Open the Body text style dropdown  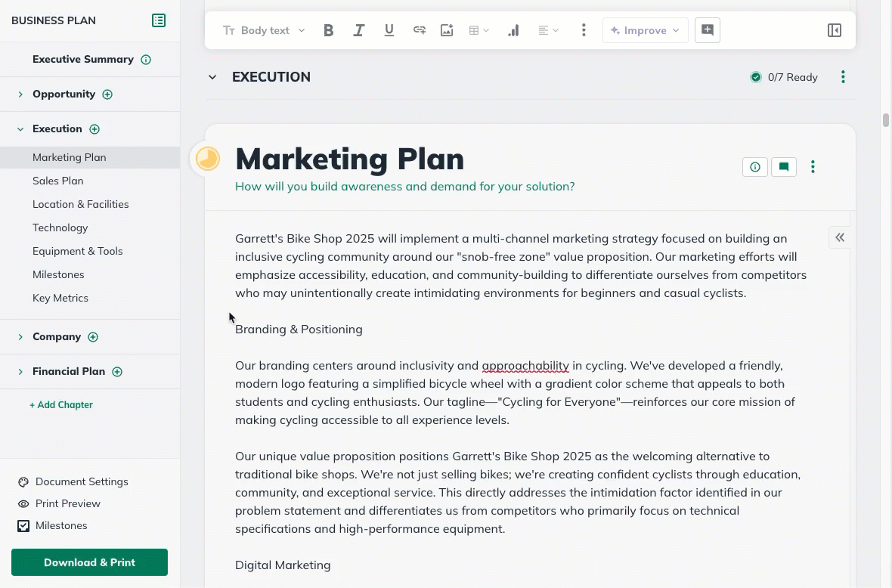pos(264,30)
